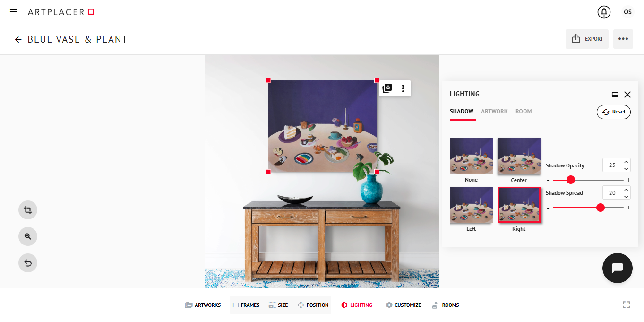644x322 pixels.
Task: Open the artwork replace icon on canvas
Action: (387, 88)
